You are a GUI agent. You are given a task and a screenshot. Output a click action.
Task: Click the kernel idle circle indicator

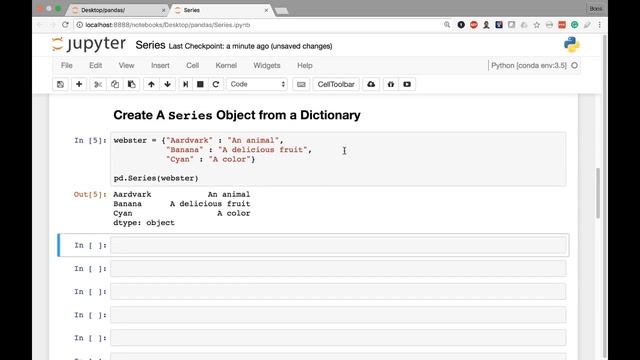pos(574,65)
